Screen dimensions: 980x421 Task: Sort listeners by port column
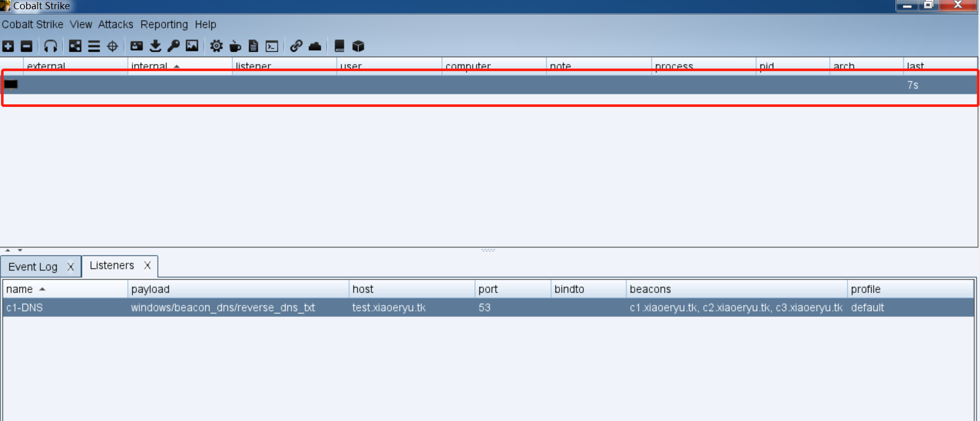(513, 289)
